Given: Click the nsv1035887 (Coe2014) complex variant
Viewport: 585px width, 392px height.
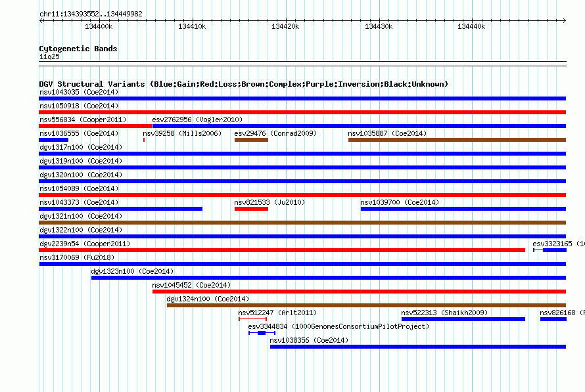Looking at the screenshot, I should tap(457, 140).
